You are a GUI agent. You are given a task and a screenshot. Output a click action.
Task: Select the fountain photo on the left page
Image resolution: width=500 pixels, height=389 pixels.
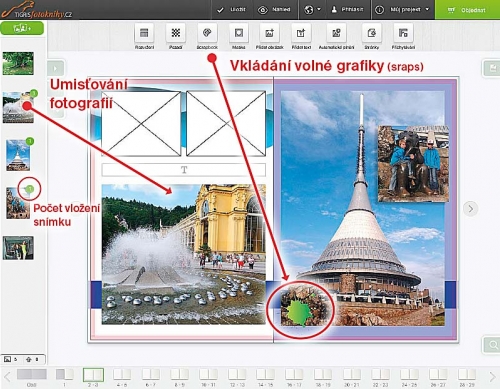tap(184, 254)
